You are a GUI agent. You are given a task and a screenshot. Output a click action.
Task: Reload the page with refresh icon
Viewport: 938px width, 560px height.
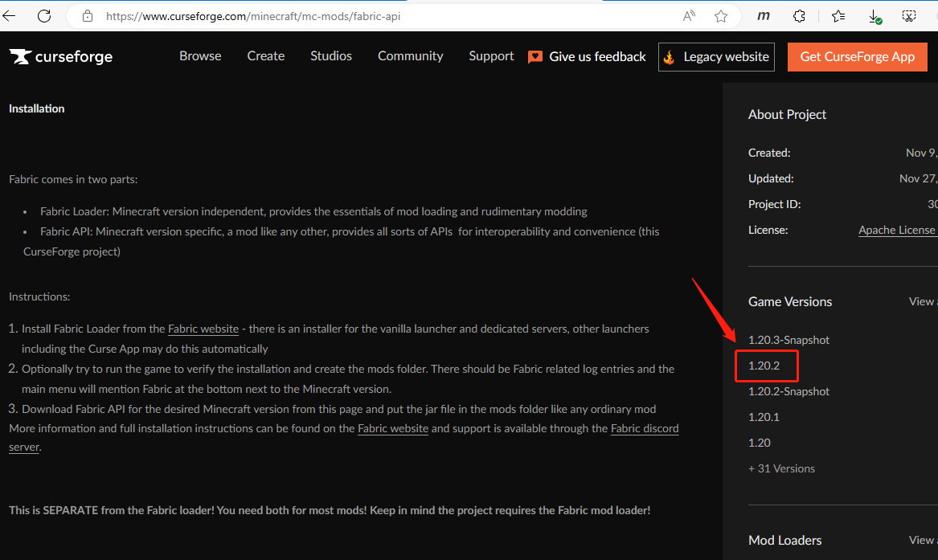point(44,16)
